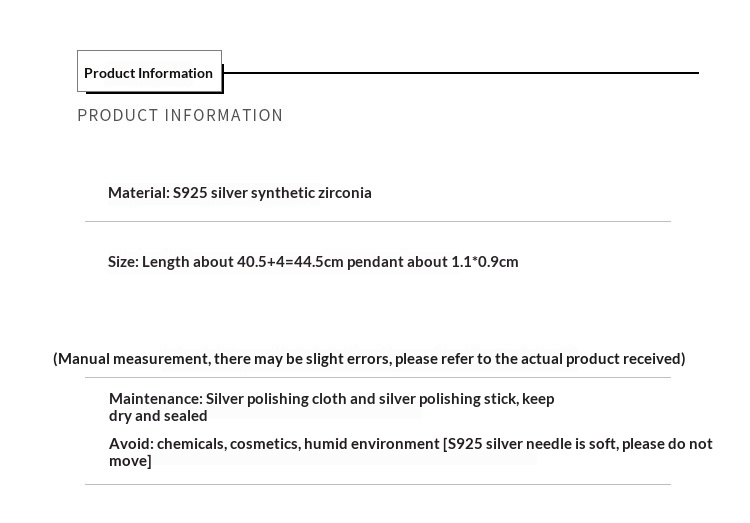Image resolution: width=750 pixels, height=523 pixels.
Task: Click the divider line below the Material row
Action: 378,221
